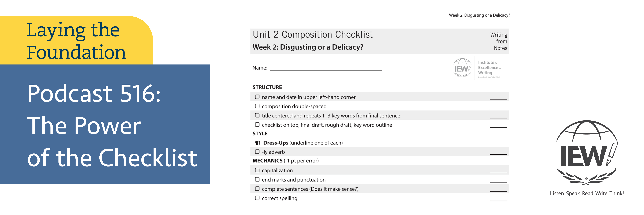The image size is (644, 215).
Task: Check the title centered checkbox
Action: [x=257, y=115]
